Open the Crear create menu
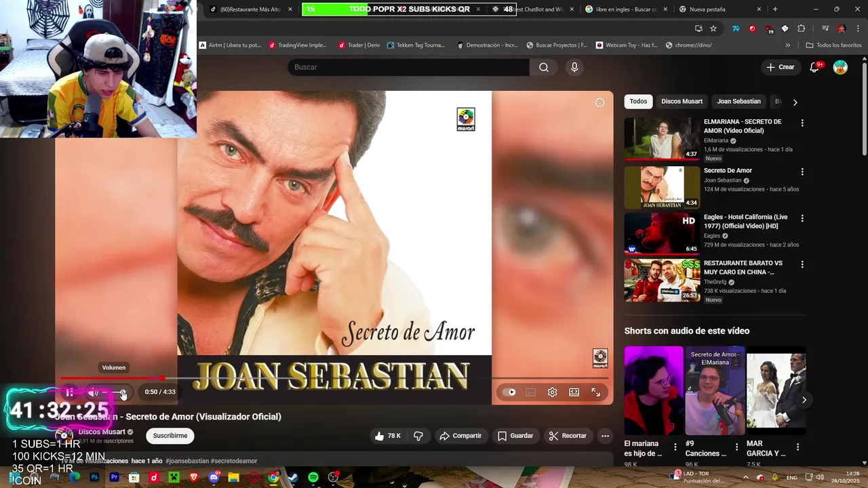The image size is (868, 488). click(x=781, y=67)
